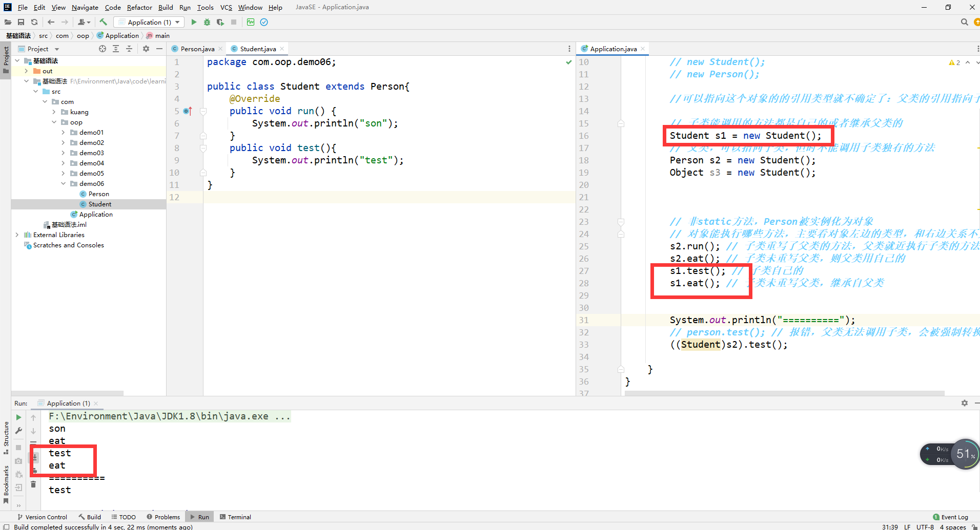Screen dimensions: 980x530
Task: Toggle fold marker at Application line 15
Action: coord(621,123)
